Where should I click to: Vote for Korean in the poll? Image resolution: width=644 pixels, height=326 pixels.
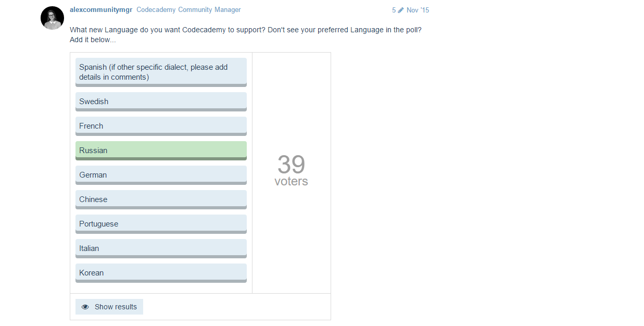[161, 273]
